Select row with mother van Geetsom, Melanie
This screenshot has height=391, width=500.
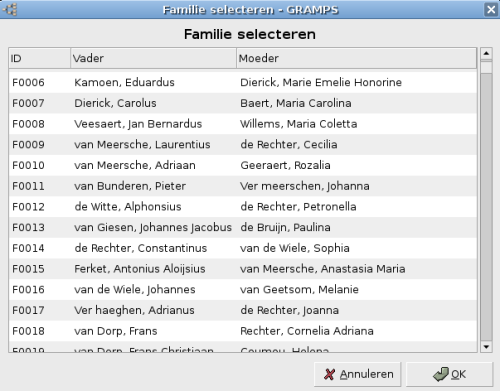coord(243,289)
